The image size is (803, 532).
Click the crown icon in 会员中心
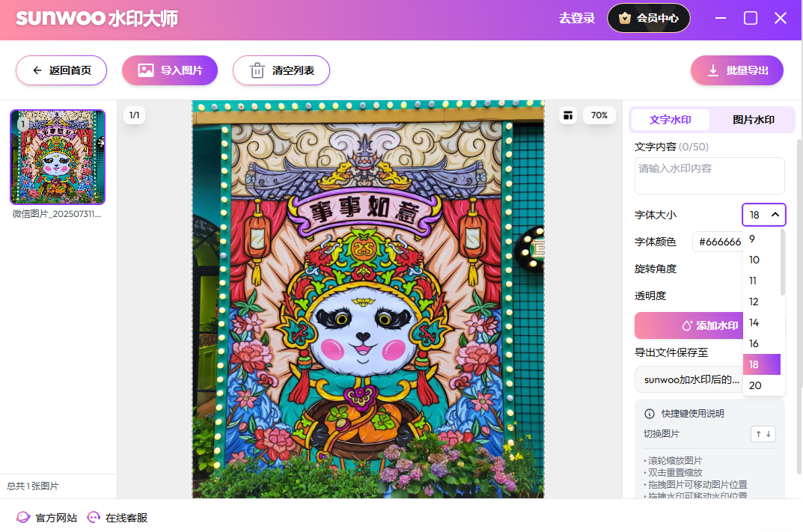click(x=625, y=18)
